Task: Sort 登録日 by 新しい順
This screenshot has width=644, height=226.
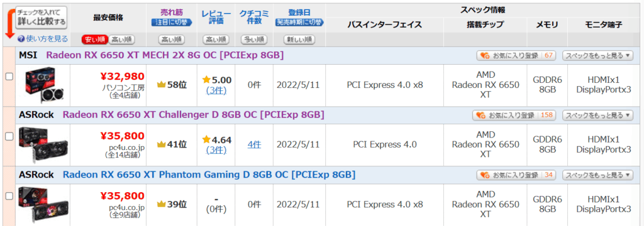Action: pyautogui.click(x=299, y=40)
